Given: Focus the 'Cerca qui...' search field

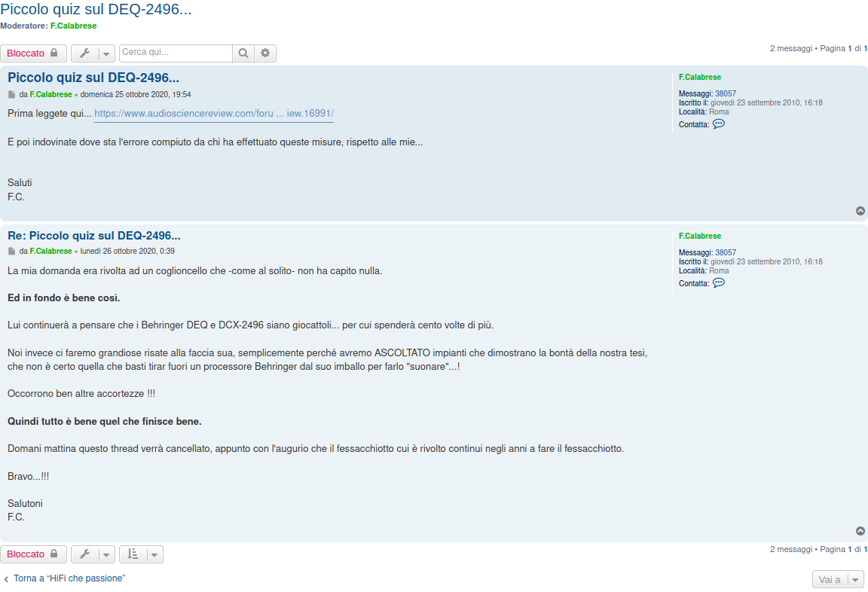Looking at the screenshot, I should point(176,53).
